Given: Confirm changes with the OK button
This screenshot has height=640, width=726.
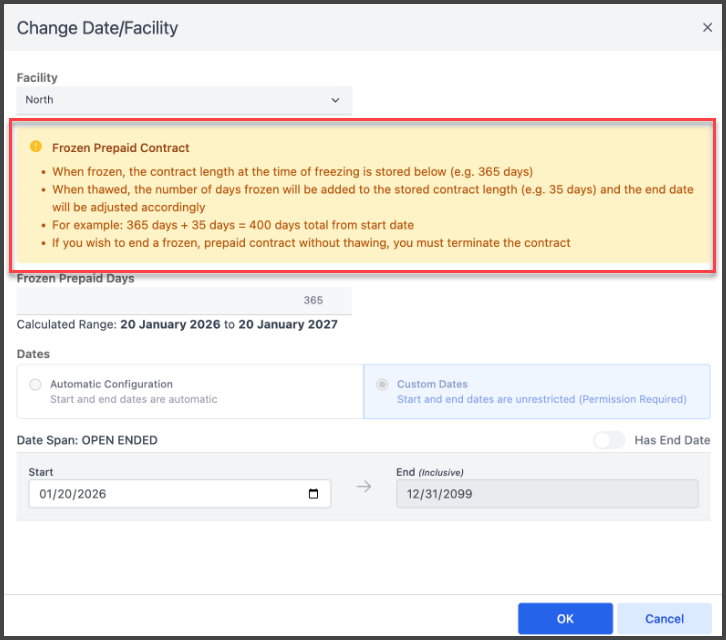Looking at the screenshot, I should click(x=565, y=618).
